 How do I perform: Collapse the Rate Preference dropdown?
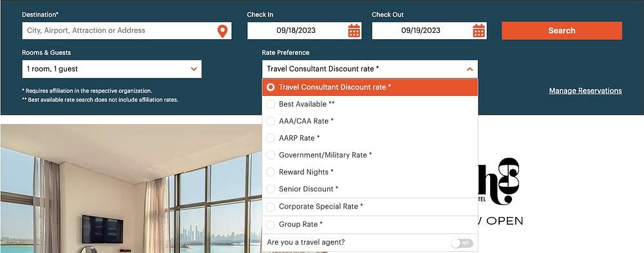click(x=370, y=69)
